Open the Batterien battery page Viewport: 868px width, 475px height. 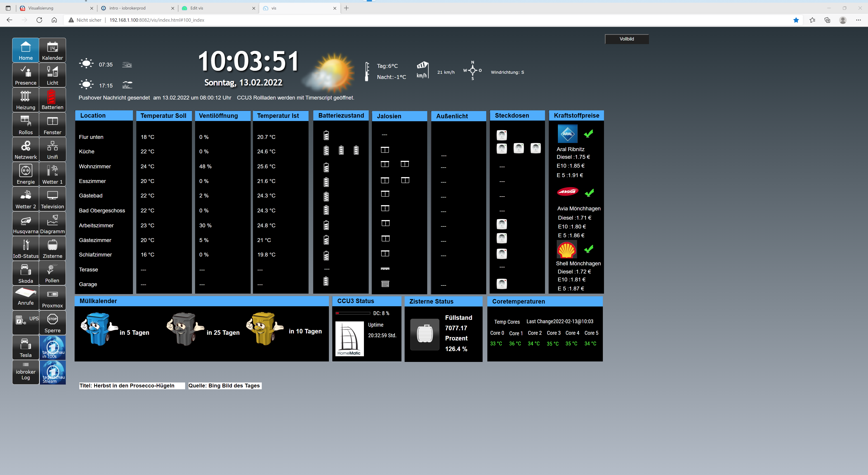click(x=52, y=100)
